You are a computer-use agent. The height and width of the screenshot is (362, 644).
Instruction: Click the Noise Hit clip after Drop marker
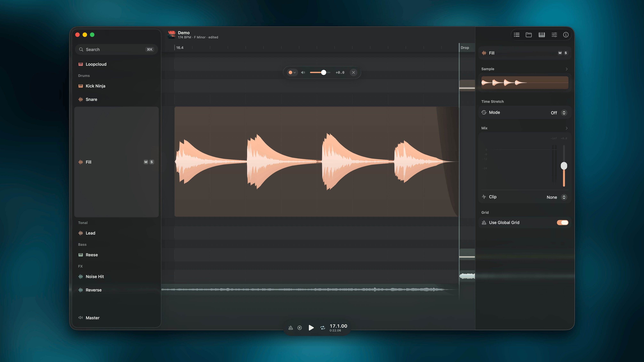click(467, 276)
